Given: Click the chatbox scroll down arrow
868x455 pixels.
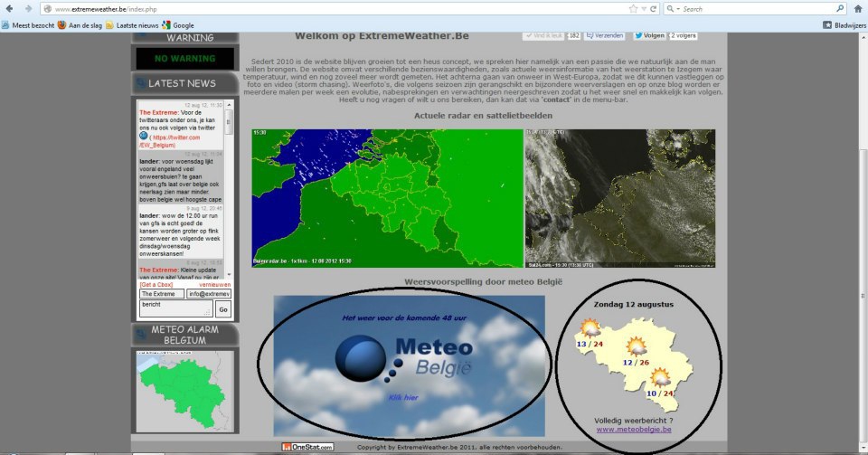Looking at the screenshot, I should pos(229,275).
